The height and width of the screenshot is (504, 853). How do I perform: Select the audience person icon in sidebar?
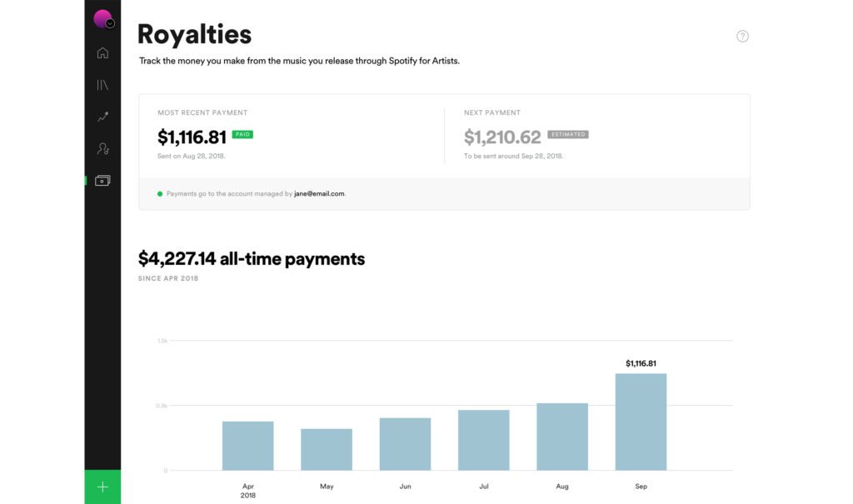tap(102, 149)
